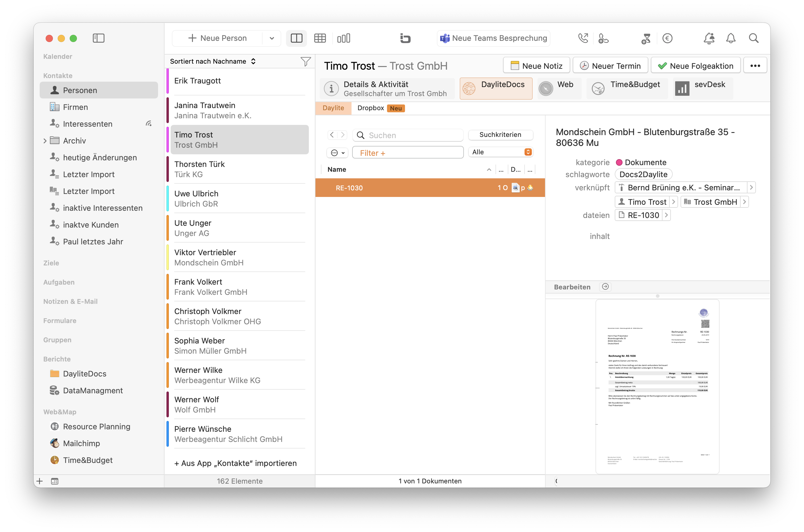804x532 pixels.
Task: Select the Daylite sub-tab
Action: click(333, 108)
